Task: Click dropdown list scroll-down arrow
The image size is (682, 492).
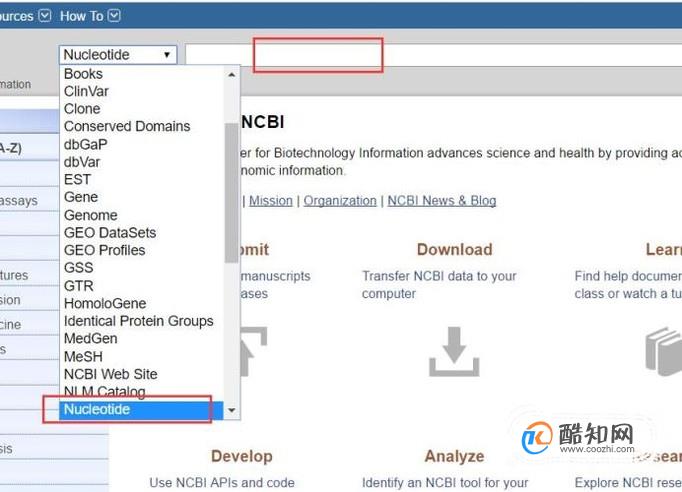Action: [232, 410]
